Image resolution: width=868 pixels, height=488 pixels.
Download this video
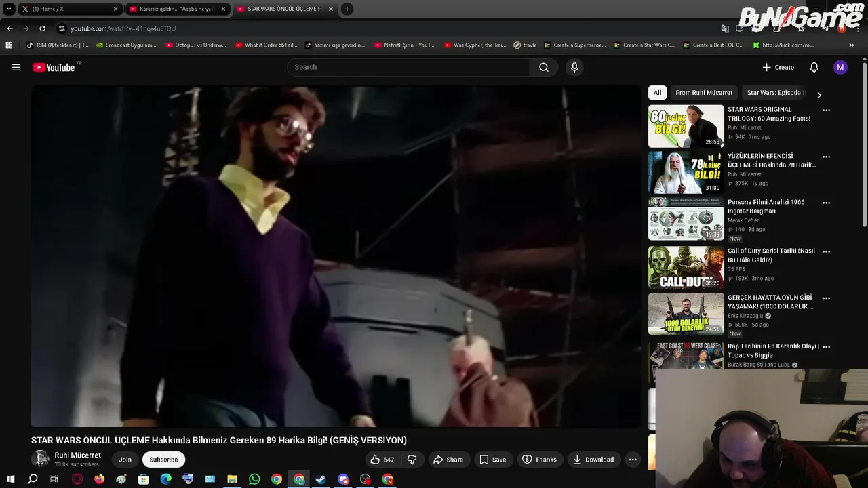point(593,460)
